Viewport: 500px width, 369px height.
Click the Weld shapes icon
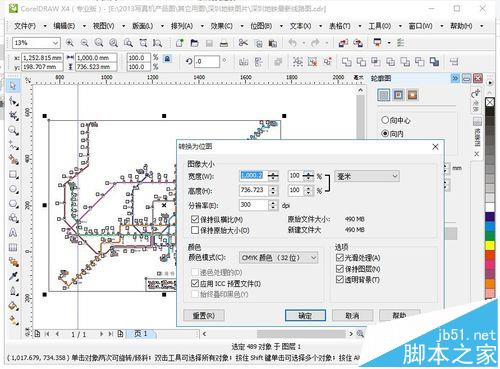[347, 62]
